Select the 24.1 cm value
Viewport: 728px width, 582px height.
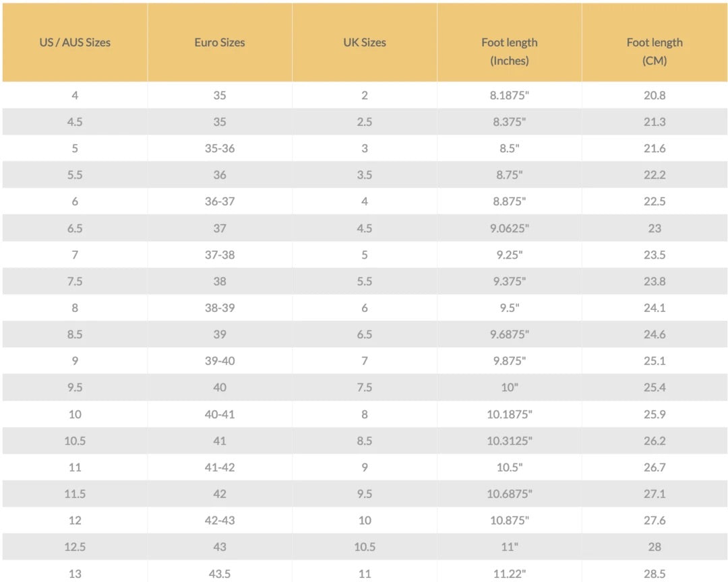[655, 308]
